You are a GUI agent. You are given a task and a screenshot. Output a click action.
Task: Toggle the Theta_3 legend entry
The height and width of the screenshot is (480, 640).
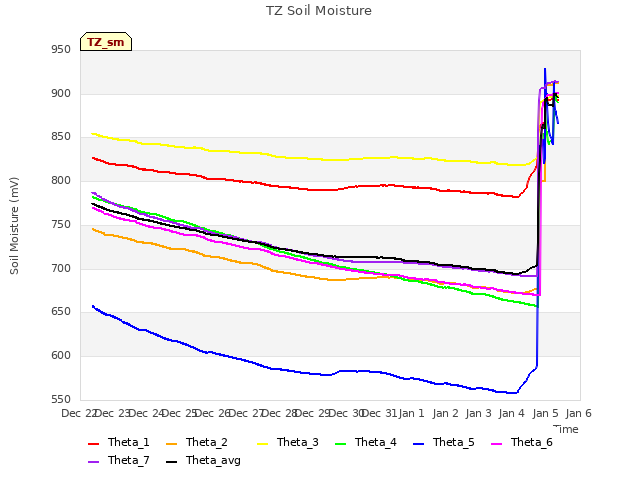click(288, 442)
